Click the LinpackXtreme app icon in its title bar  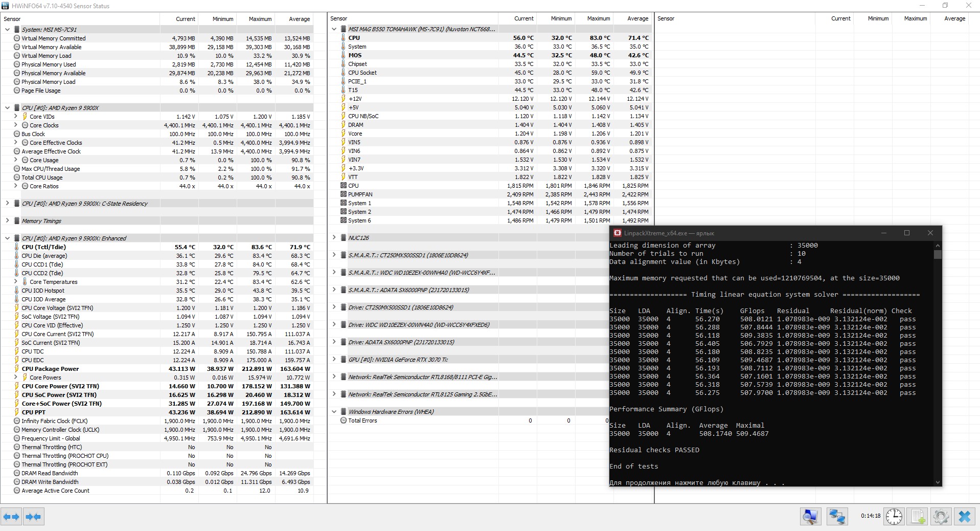click(x=617, y=233)
